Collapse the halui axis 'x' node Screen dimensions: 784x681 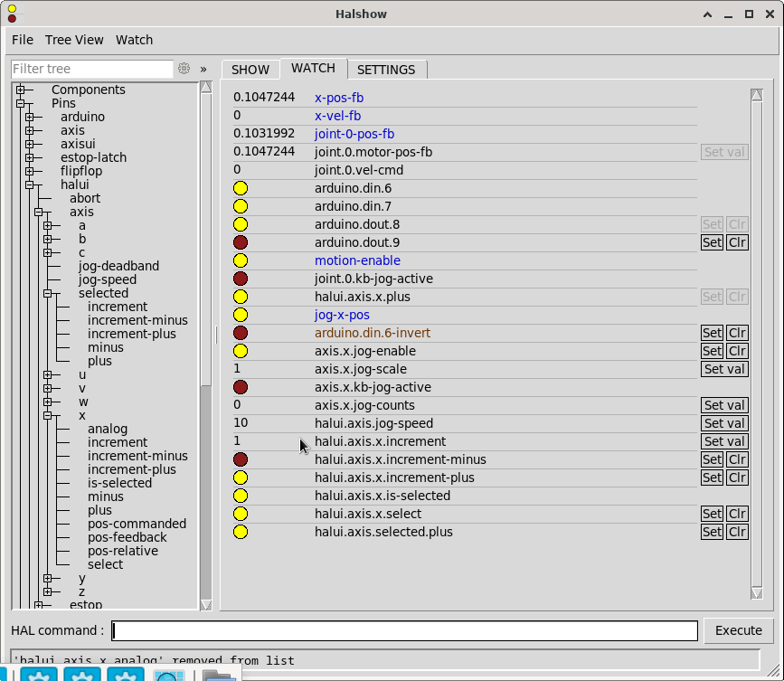pyautogui.click(x=48, y=415)
